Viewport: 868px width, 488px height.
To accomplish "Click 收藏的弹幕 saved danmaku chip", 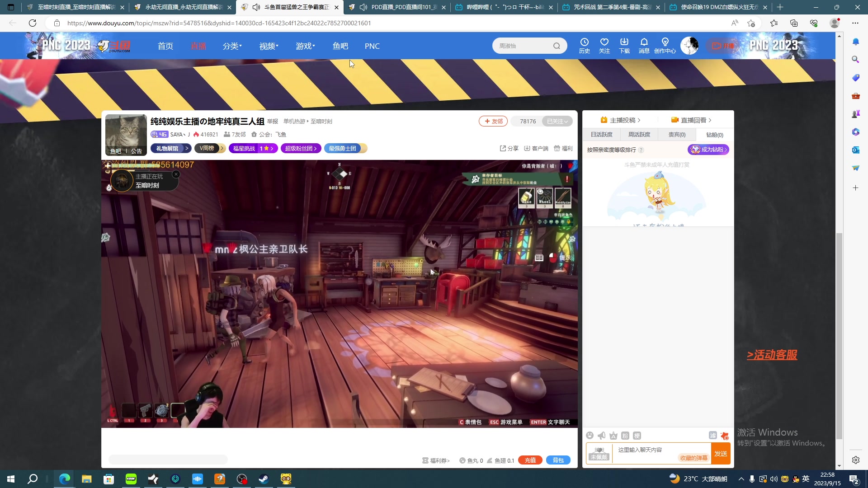I will 694,458.
